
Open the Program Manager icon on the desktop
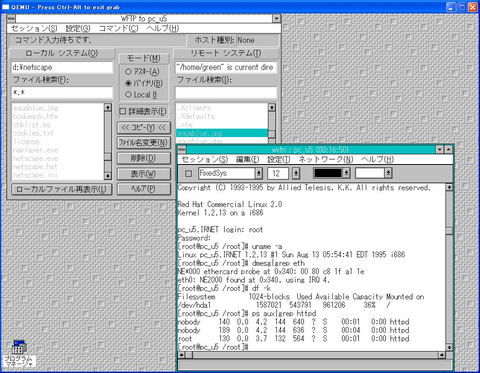[19, 353]
